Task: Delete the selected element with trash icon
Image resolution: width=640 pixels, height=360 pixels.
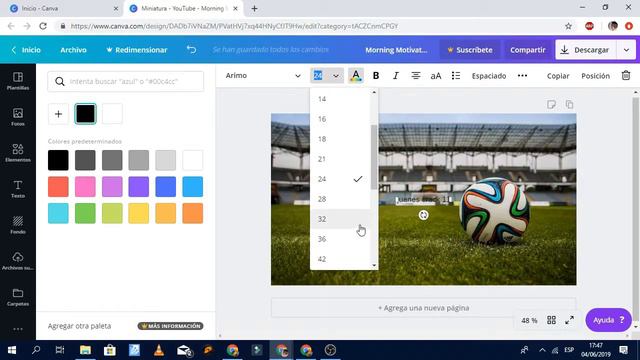Action: [x=626, y=76]
